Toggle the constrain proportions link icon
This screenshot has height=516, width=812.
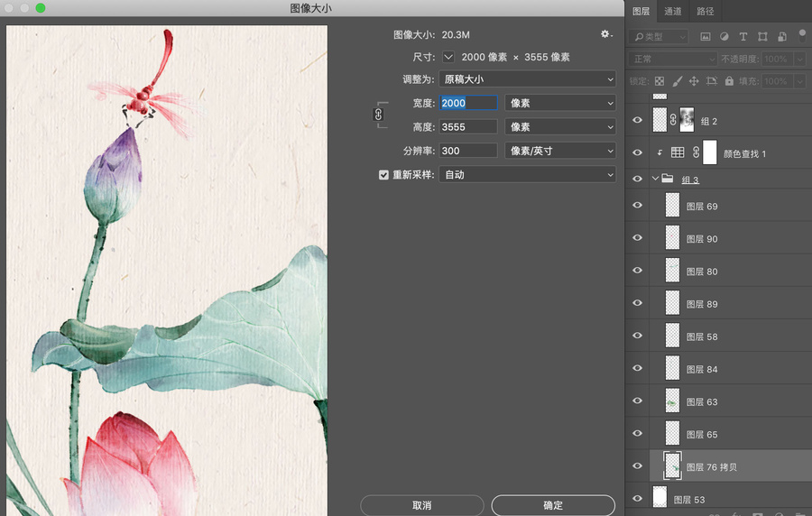tap(379, 115)
